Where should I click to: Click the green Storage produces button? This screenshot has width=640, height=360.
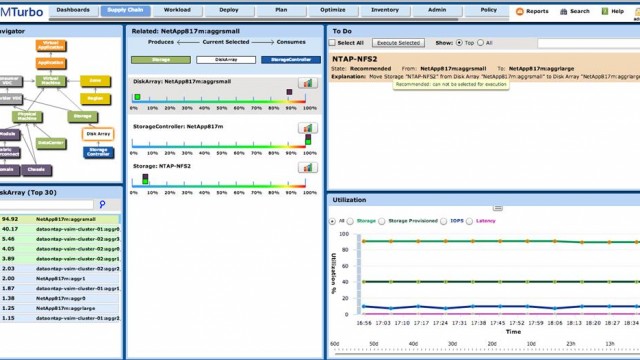click(x=161, y=60)
